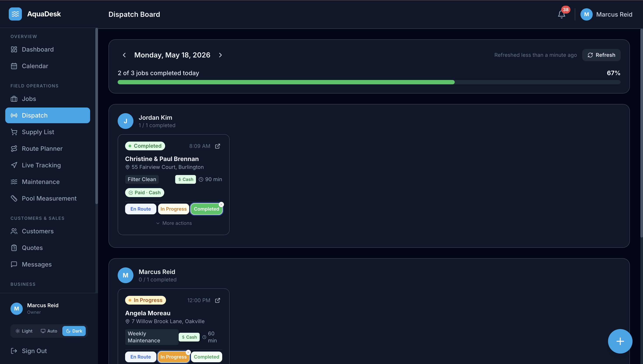
Task: Open Calendar in the sidebar
Action: (47, 66)
